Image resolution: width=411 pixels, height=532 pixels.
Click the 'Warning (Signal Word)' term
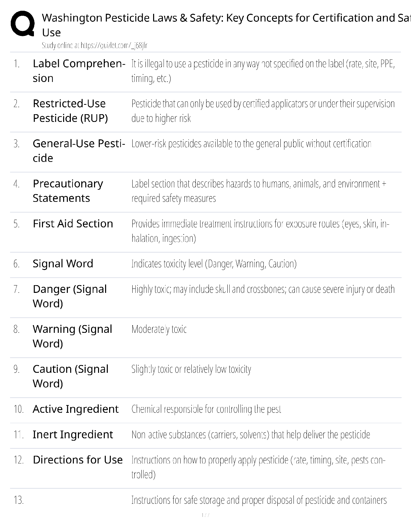(x=73, y=336)
